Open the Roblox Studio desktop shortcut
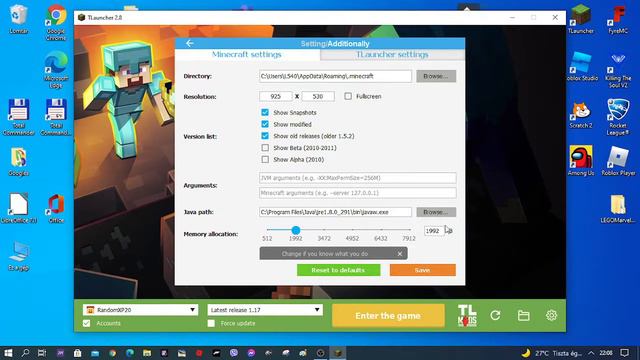This screenshot has height=360, width=640. coord(581,66)
